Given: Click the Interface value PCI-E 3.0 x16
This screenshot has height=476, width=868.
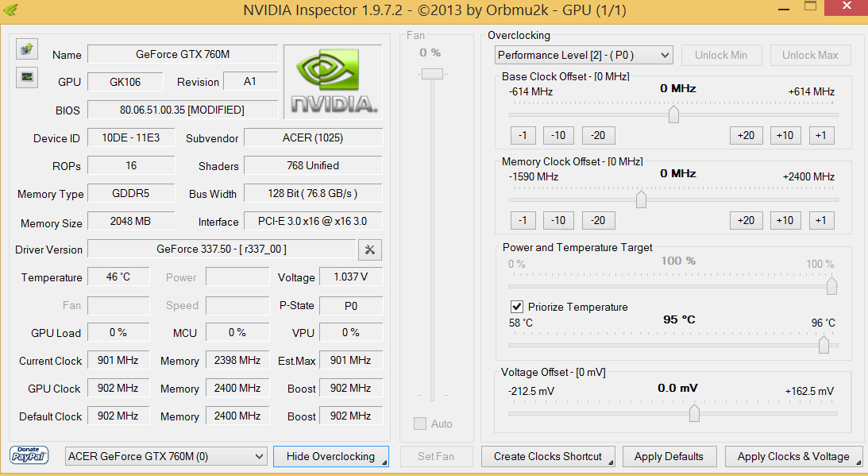Looking at the screenshot, I should [313, 221].
